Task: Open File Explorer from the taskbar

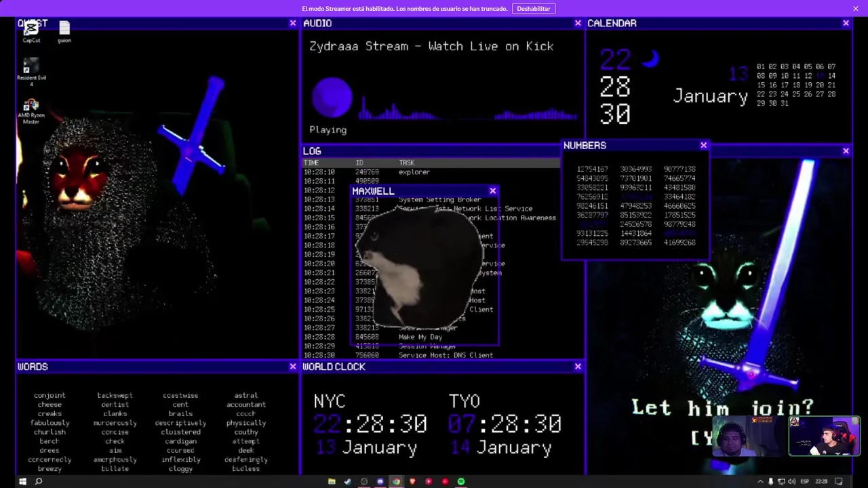Action: pyautogui.click(x=332, y=481)
